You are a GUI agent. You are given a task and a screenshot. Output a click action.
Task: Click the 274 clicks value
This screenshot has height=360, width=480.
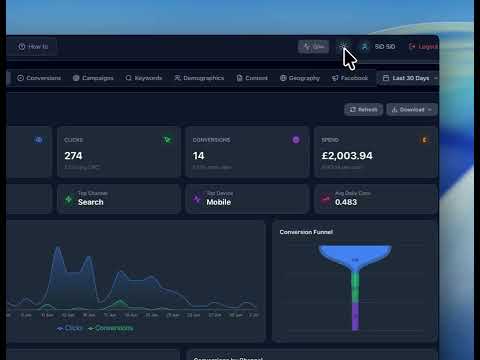point(73,156)
